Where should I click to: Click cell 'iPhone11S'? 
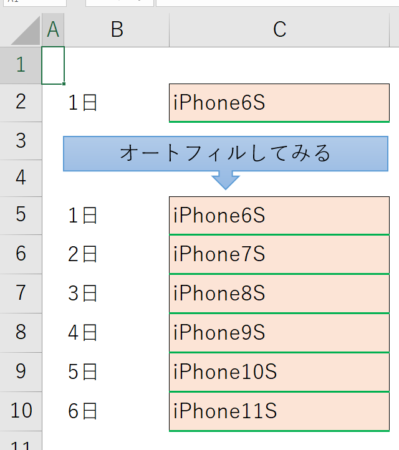279,411
